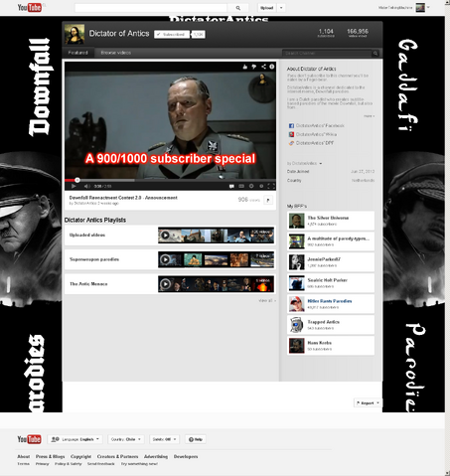The height and width of the screenshot is (476, 450).
Task: Dislike the video with thumbs-down icon
Action: pyautogui.click(x=254, y=67)
